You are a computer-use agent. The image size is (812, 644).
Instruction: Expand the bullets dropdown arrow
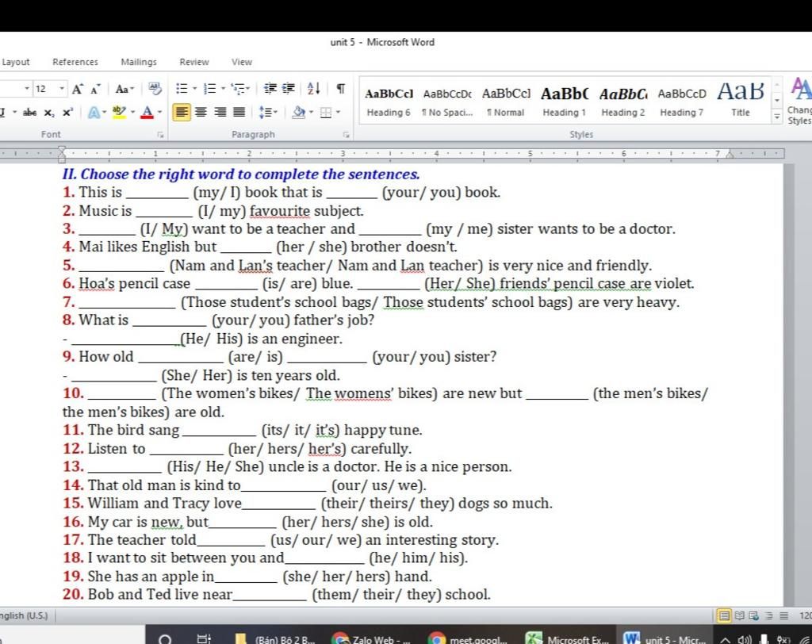(x=195, y=89)
